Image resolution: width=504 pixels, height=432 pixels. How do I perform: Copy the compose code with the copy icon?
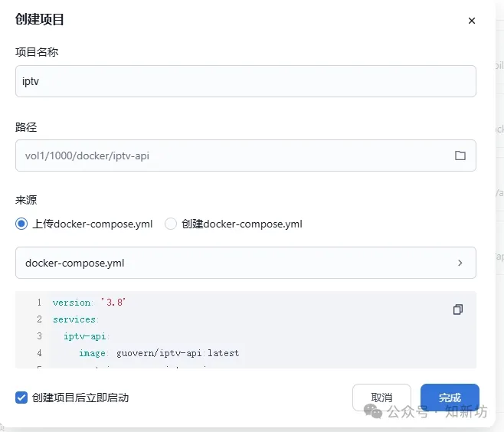pyautogui.click(x=458, y=309)
